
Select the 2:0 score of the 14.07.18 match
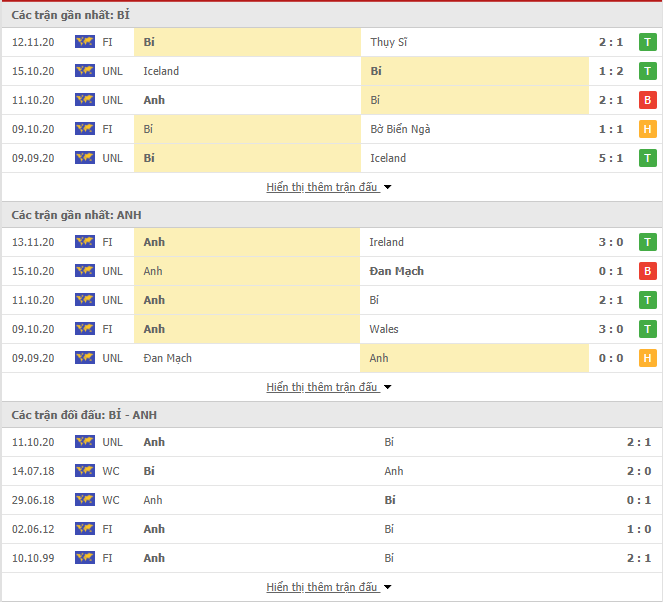click(638, 471)
